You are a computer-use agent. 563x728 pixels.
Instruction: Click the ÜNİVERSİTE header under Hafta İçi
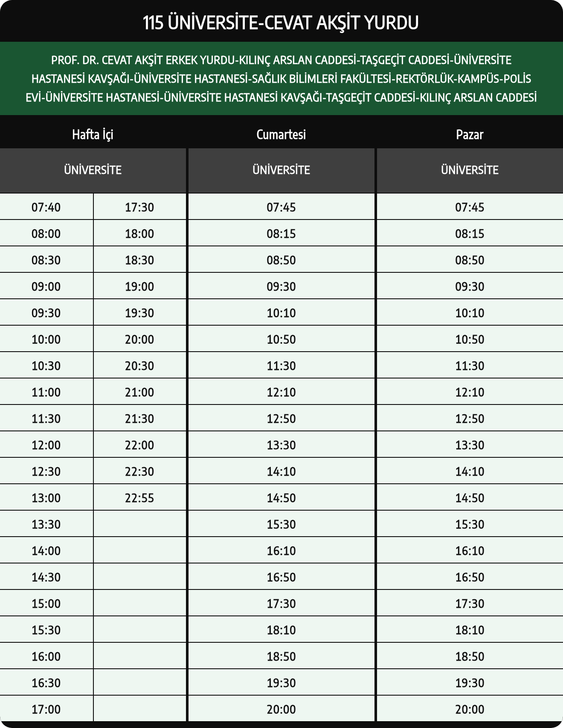(x=93, y=170)
